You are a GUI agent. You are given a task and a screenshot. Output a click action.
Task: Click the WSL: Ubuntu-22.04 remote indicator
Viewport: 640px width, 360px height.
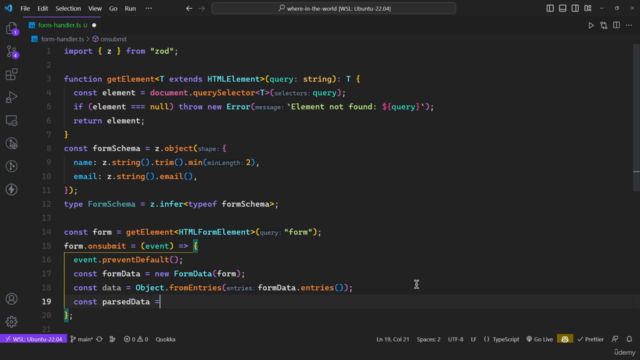pyautogui.click(x=34, y=339)
